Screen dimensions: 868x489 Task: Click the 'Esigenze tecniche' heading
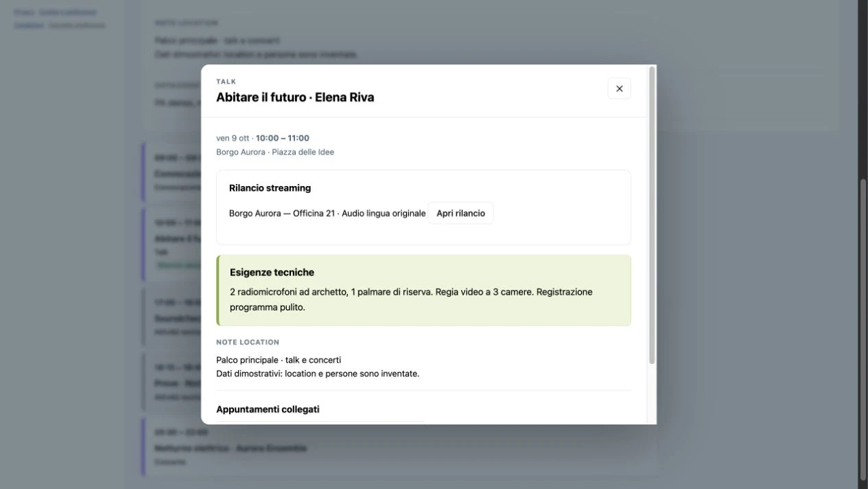pos(272,273)
